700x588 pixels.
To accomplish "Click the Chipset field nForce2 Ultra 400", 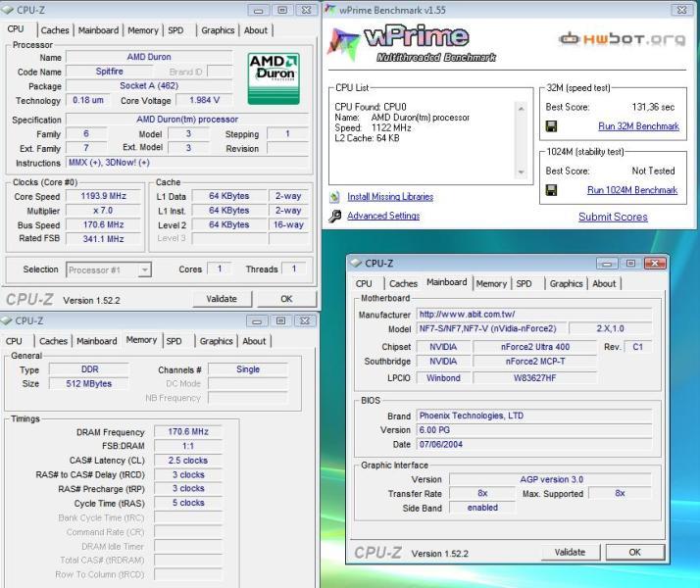I will point(535,347).
